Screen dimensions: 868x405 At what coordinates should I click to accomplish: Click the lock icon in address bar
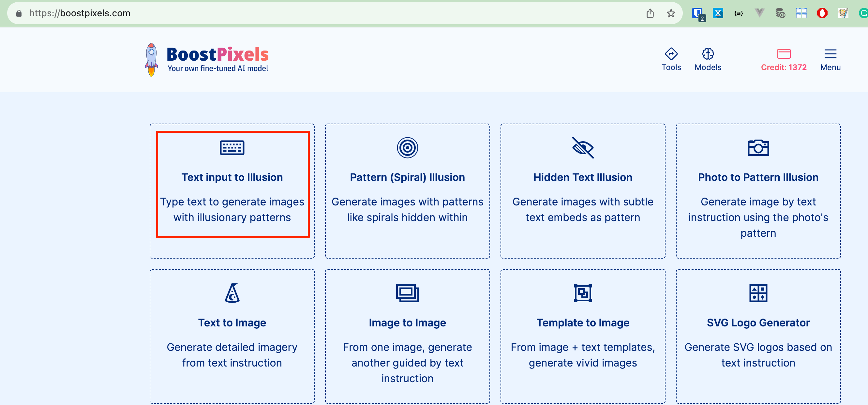(x=19, y=13)
